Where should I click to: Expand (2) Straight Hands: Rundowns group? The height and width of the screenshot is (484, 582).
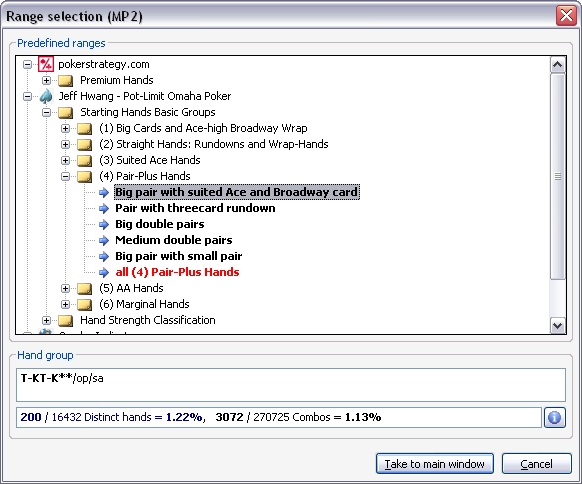point(65,144)
